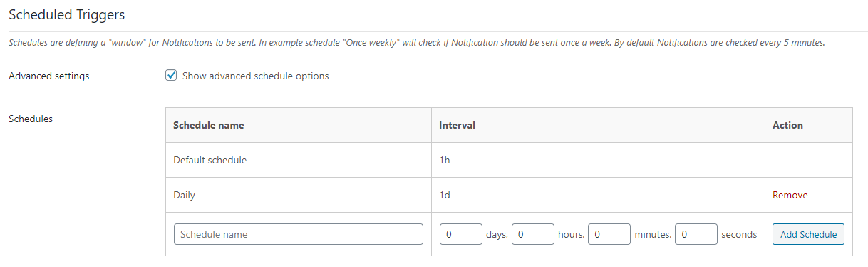Select the Daily row name

coord(185,195)
